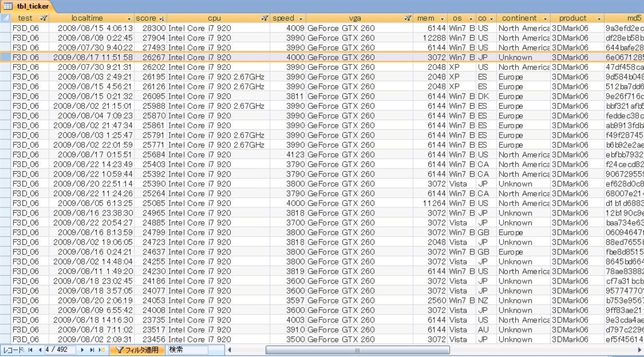Click score cell 26195
The width and height of the screenshot is (644, 357).
[x=150, y=77]
